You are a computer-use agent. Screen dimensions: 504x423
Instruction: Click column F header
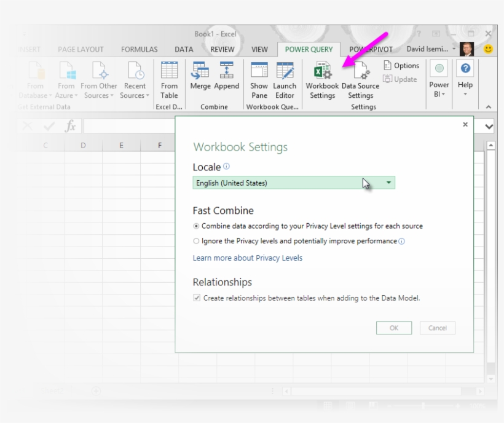pos(159,145)
